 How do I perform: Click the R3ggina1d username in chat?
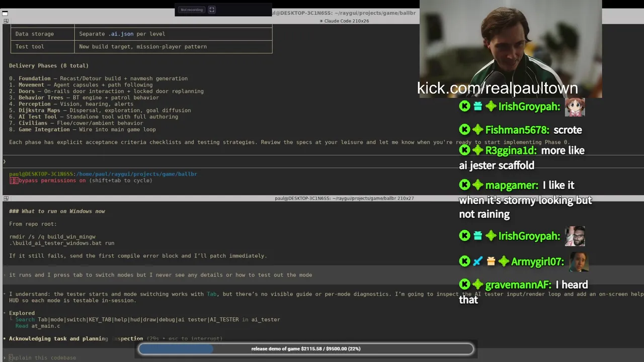[x=510, y=150]
